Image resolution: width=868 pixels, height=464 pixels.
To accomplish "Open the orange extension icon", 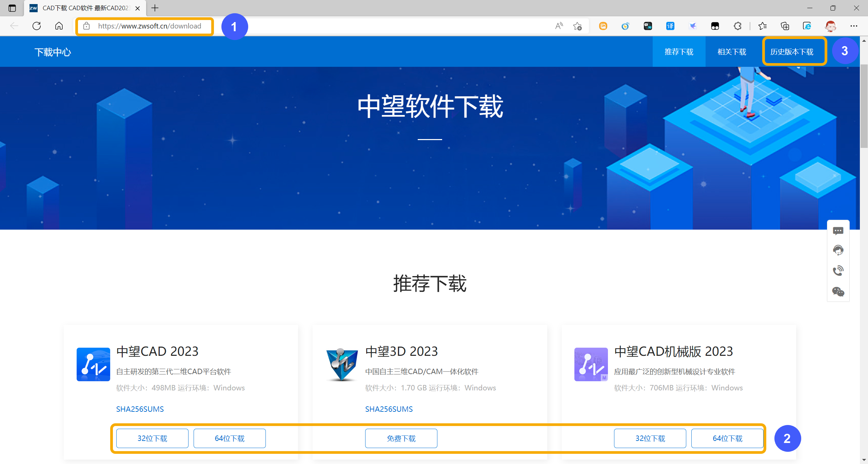I will point(603,26).
